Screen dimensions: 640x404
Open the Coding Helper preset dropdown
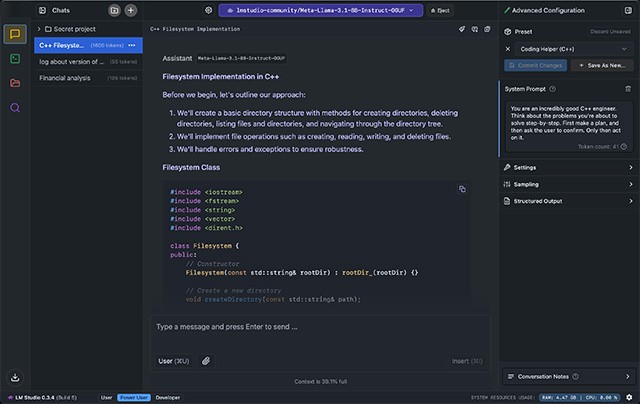[x=565, y=48]
